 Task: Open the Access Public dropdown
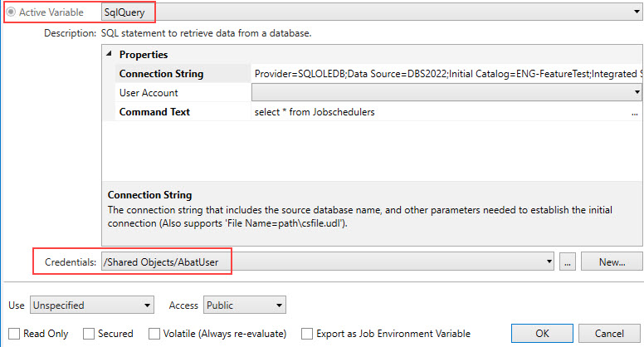click(245, 305)
